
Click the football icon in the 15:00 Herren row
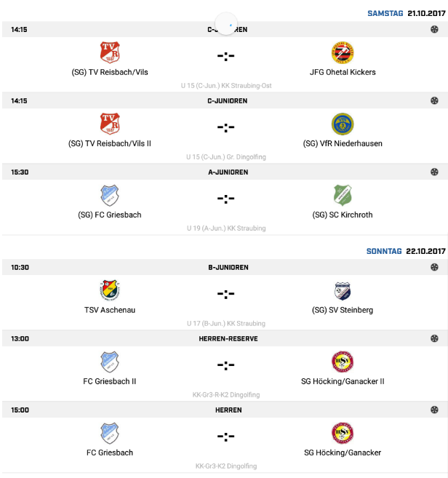(x=435, y=410)
